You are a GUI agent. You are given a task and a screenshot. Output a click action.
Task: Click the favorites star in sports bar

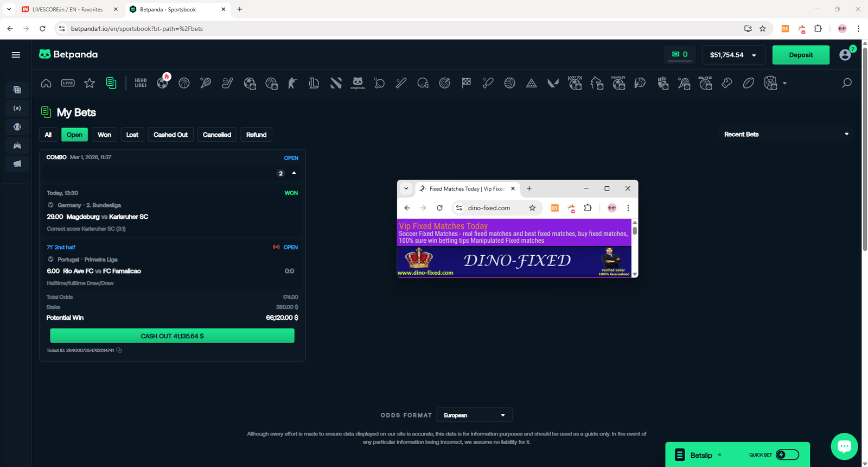(x=90, y=83)
